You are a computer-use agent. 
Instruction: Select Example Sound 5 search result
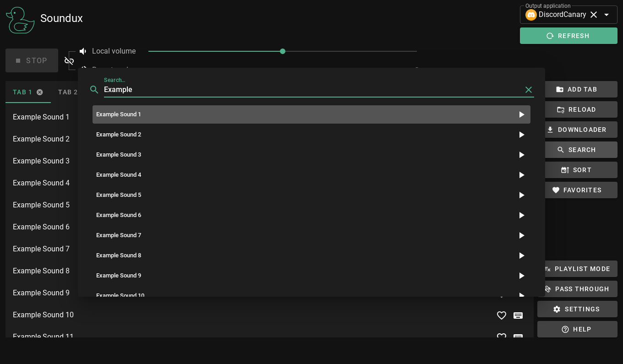[311, 195]
